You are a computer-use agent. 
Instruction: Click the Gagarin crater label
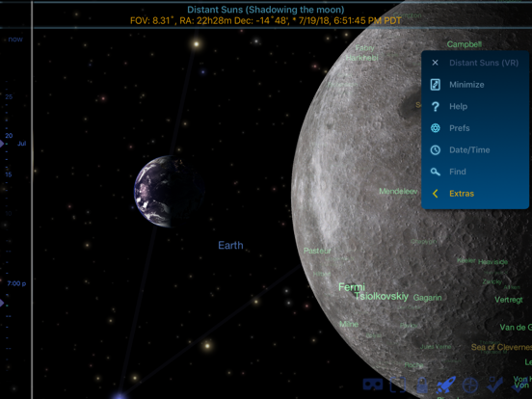tap(428, 298)
